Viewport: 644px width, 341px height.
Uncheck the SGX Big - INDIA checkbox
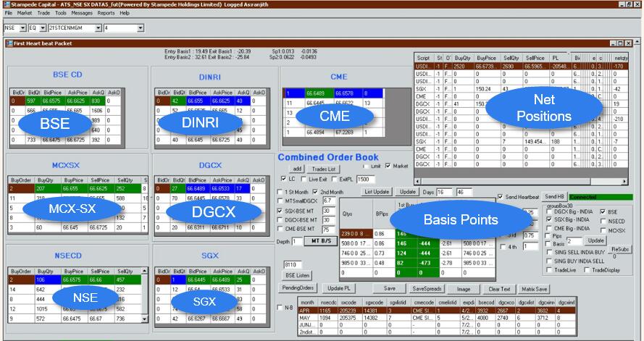pyautogui.click(x=550, y=219)
